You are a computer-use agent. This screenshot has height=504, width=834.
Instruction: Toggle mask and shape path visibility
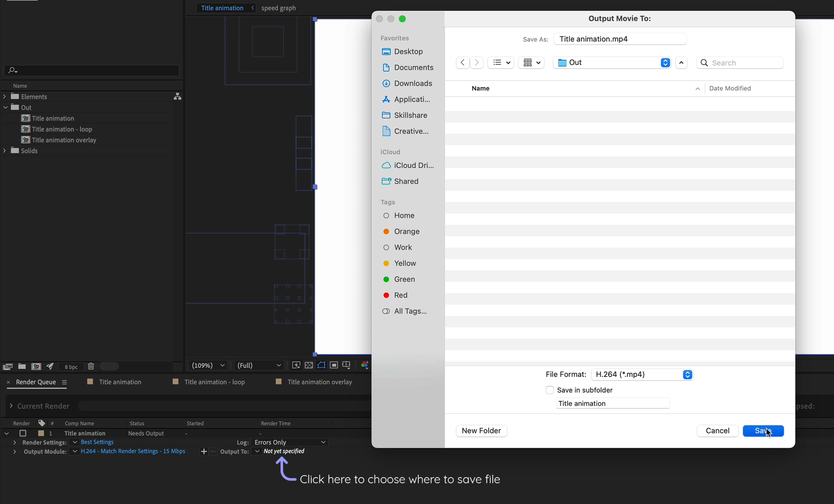tap(322, 365)
